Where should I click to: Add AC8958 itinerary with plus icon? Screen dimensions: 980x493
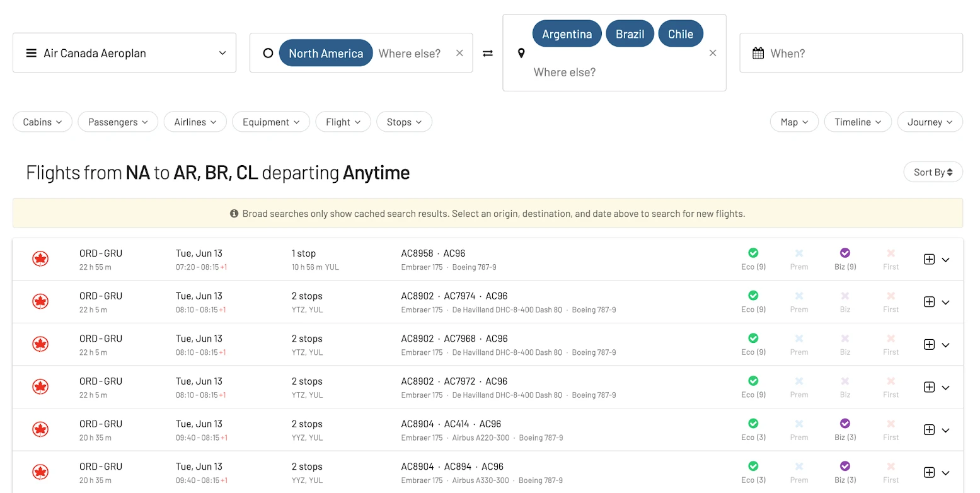929,259
